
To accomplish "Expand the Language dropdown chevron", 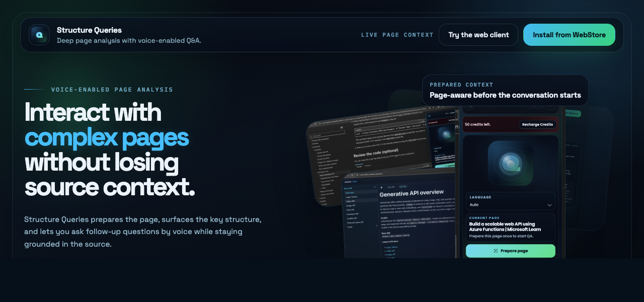I will point(549,205).
